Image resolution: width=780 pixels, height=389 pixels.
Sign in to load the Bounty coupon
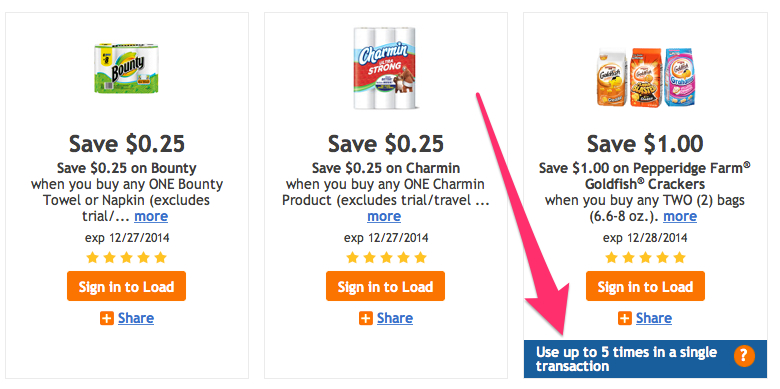126,286
